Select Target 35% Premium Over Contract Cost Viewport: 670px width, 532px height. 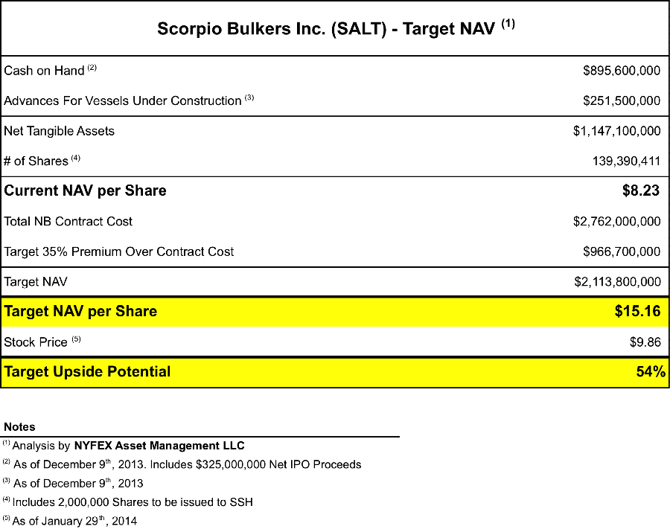(x=119, y=252)
